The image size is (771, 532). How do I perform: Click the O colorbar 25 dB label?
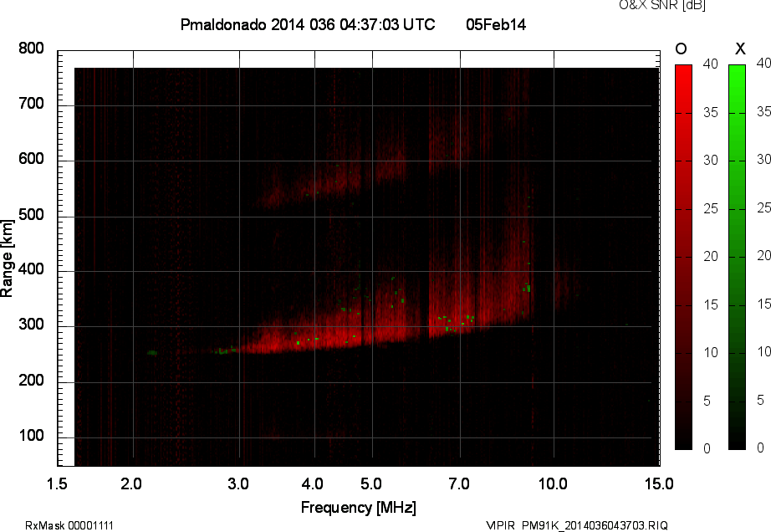click(711, 209)
